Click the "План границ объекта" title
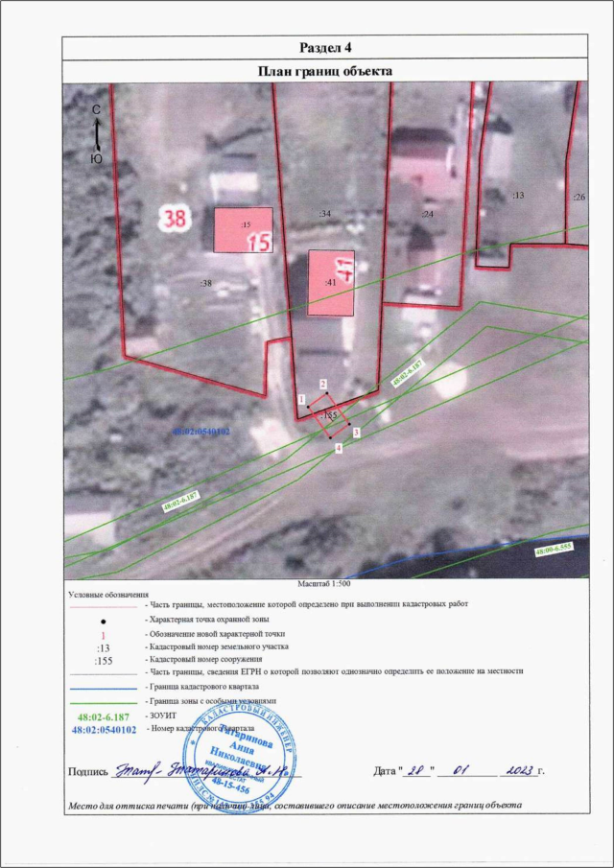Screen dimensions: 614x868 (324, 71)
